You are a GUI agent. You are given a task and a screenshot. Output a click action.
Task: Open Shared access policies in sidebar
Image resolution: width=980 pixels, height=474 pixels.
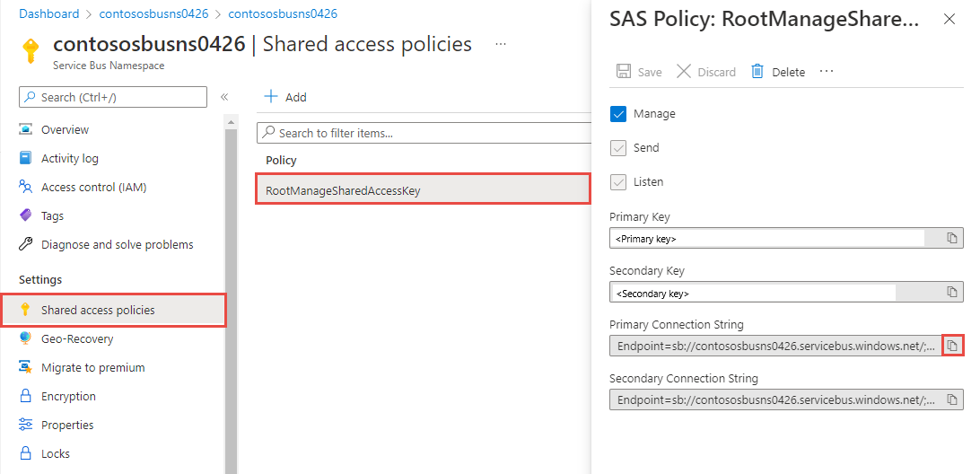tap(98, 311)
